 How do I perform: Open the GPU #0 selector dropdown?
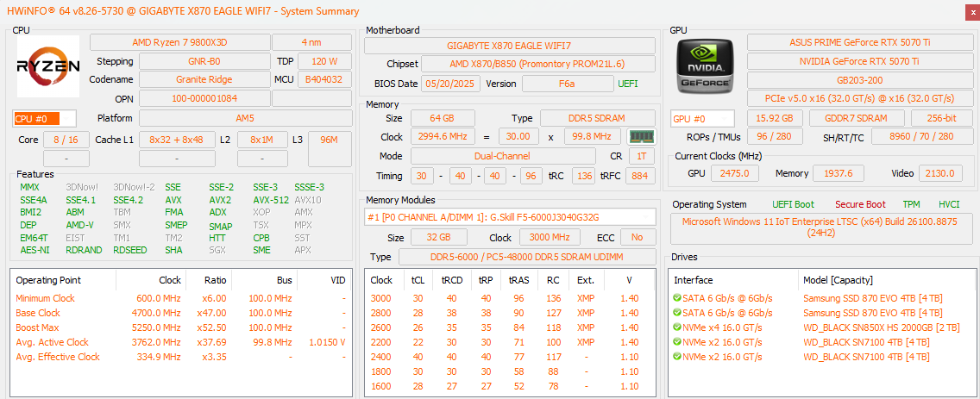coord(702,119)
